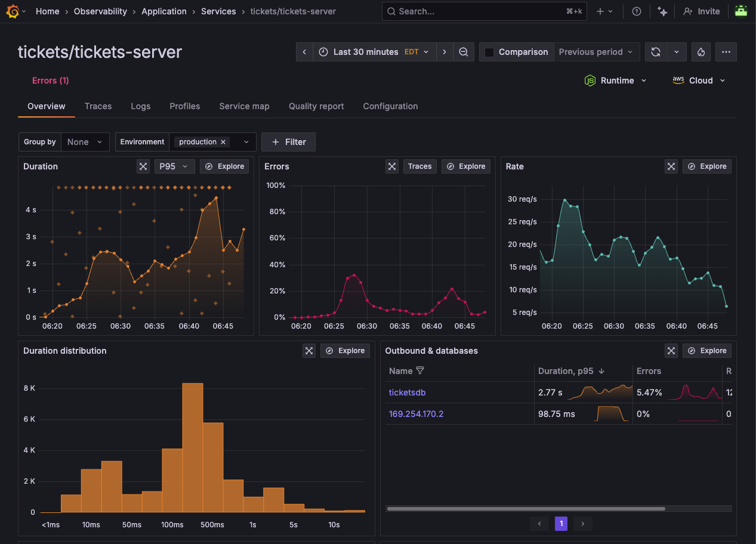This screenshot has height=544, width=756.
Task: Open the P95 percentile dropdown
Action: click(x=174, y=166)
